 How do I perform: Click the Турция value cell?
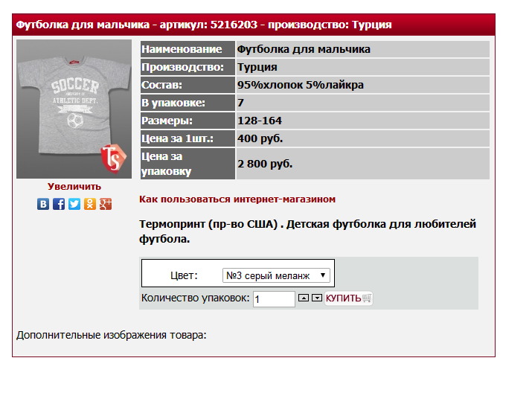point(362,67)
